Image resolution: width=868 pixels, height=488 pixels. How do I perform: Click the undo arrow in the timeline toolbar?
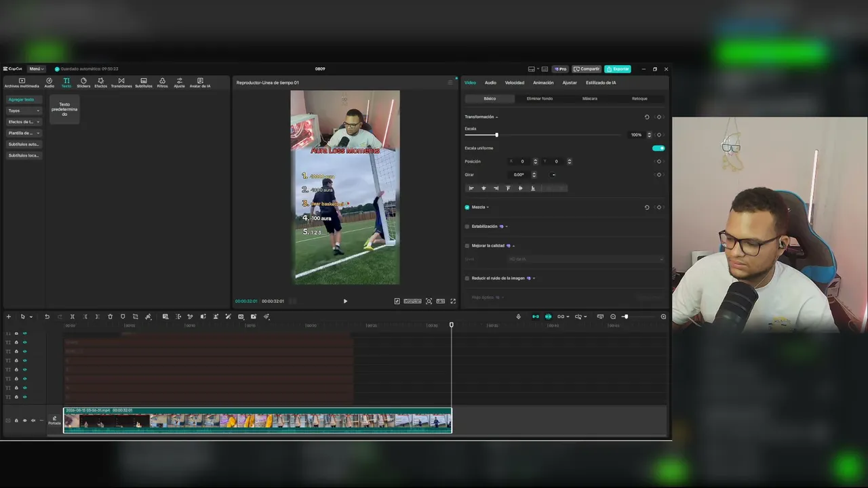pyautogui.click(x=47, y=317)
